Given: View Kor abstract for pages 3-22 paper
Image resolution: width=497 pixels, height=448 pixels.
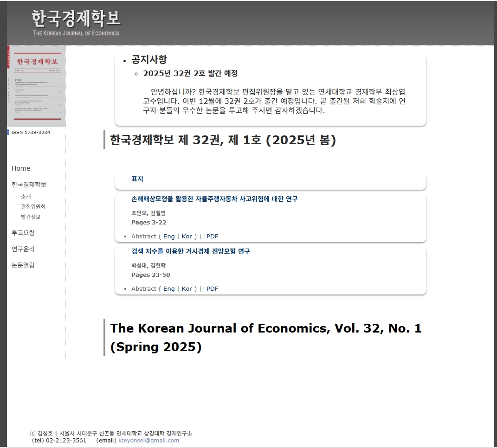Looking at the screenshot, I should click(187, 237).
